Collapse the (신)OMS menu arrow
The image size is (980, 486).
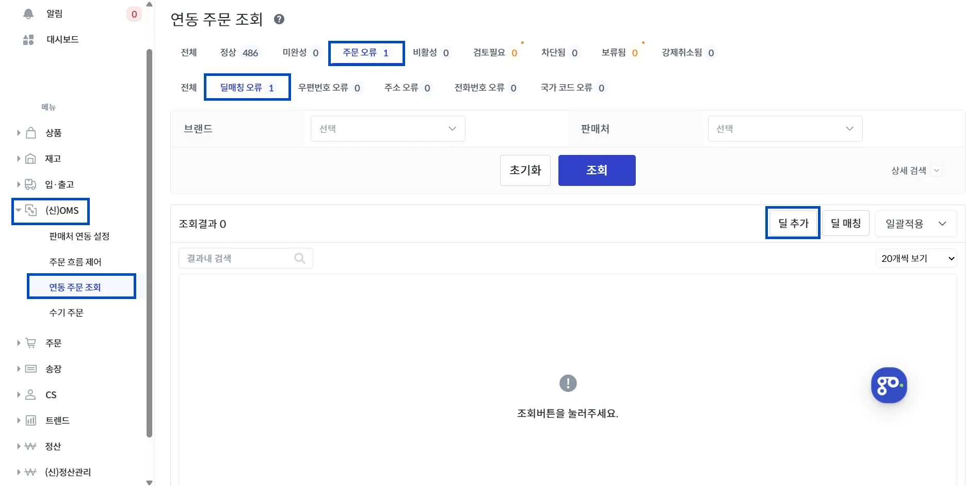click(x=19, y=210)
